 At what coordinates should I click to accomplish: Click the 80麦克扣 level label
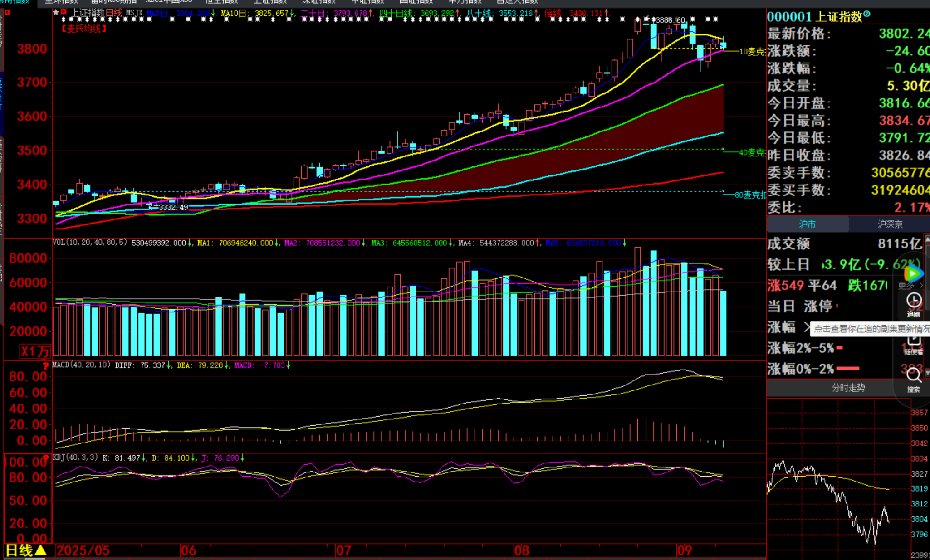coord(750,195)
